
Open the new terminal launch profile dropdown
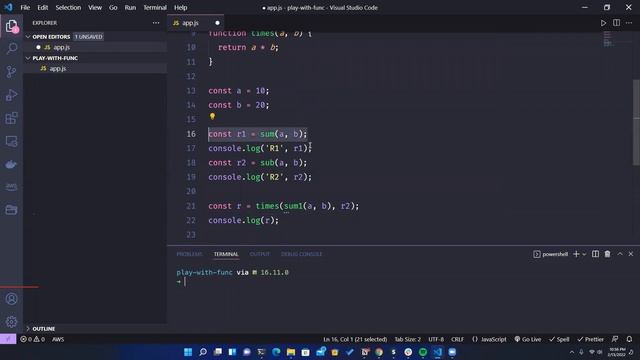coord(584,254)
